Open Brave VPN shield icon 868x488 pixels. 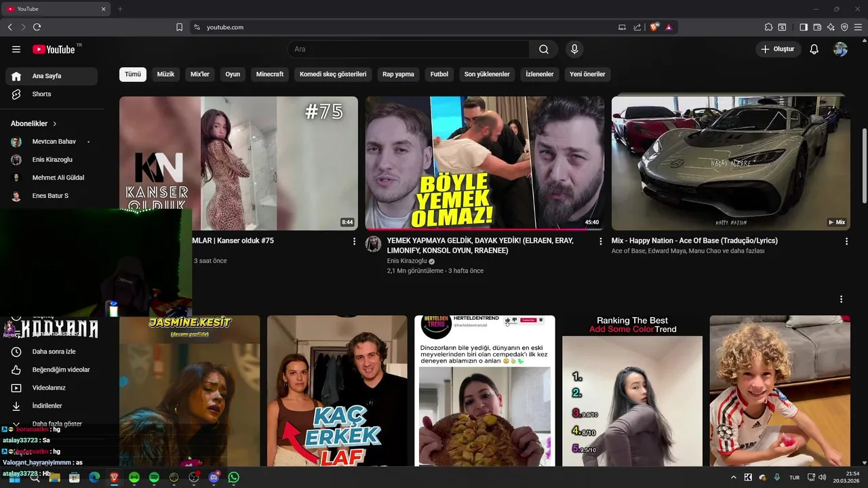844,27
